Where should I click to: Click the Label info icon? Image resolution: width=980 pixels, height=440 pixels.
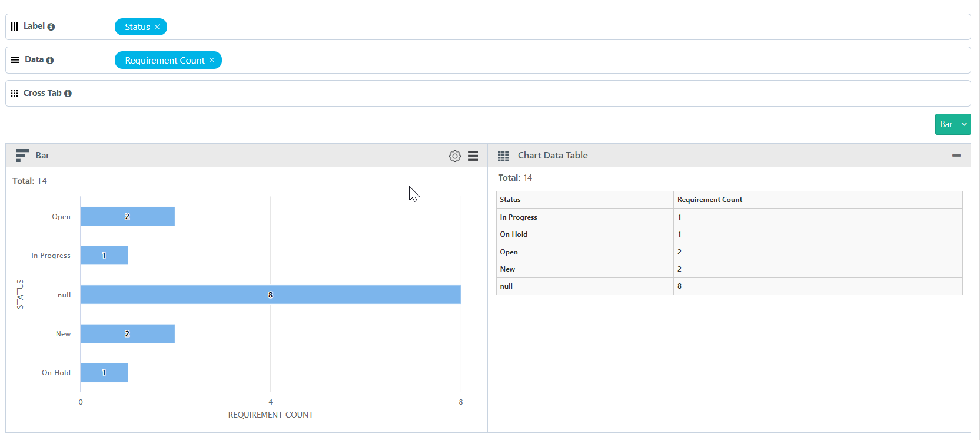click(x=51, y=27)
